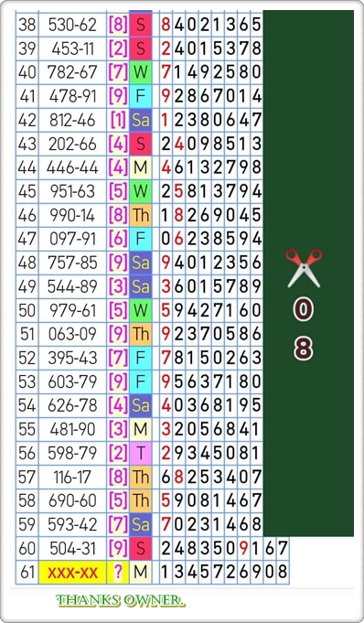Click row number 38
This screenshot has width=364, height=623.
[27, 26]
